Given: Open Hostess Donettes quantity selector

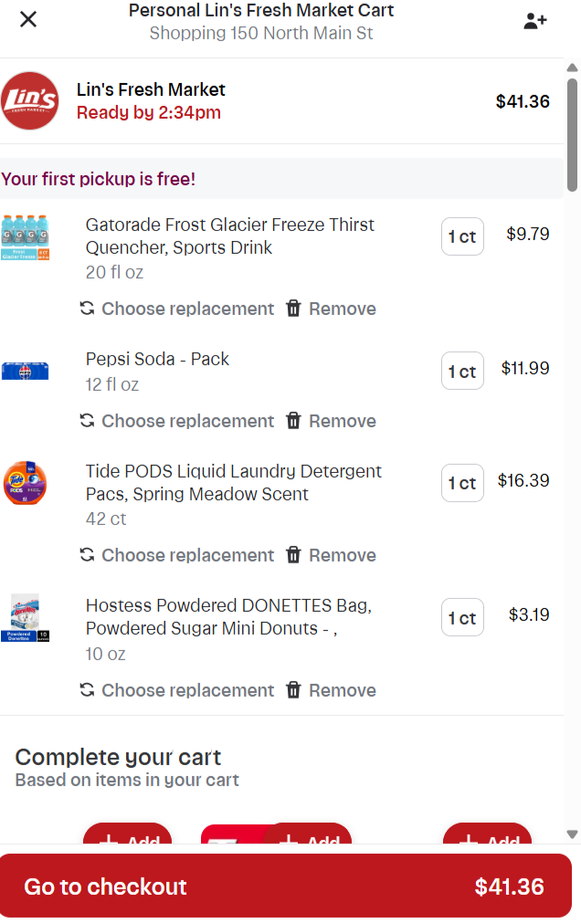Looking at the screenshot, I should click(462, 618).
